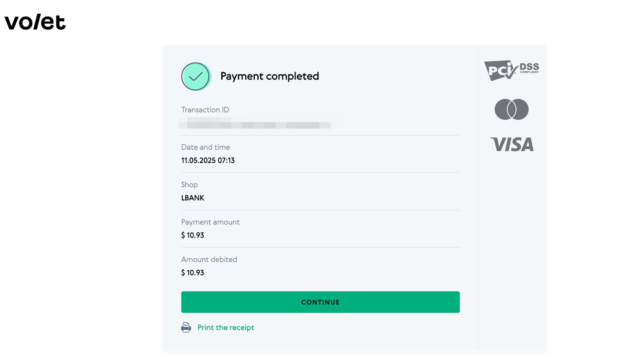Open the Print the receipt link
Viewport: 627px width, 364px height.
[226, 328]
